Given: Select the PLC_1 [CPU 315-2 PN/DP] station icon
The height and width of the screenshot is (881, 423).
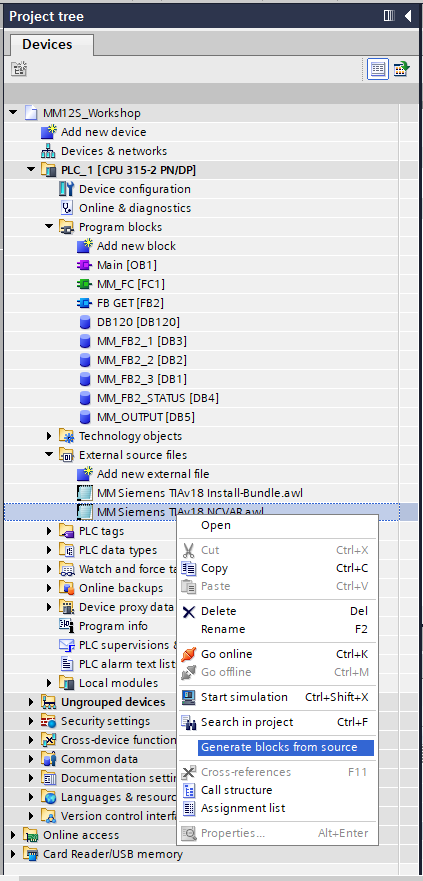Looking at the screenshot, I should [49, 170].
